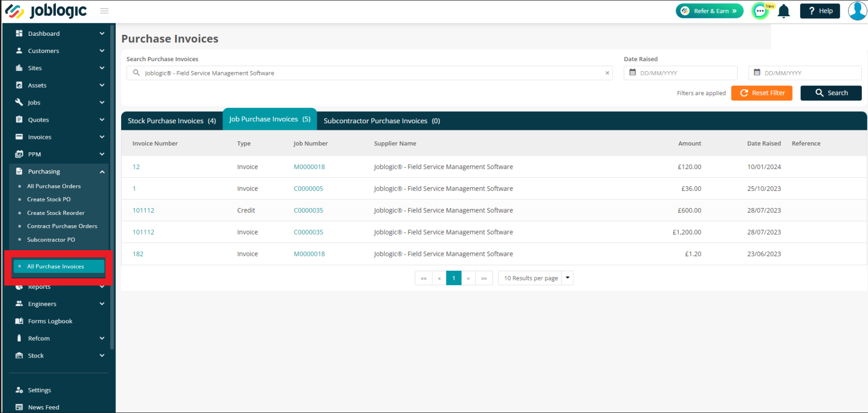This screenshot has height=413, width=868.
Task: Click the Reset Filter button
Action: pos(762,93)
